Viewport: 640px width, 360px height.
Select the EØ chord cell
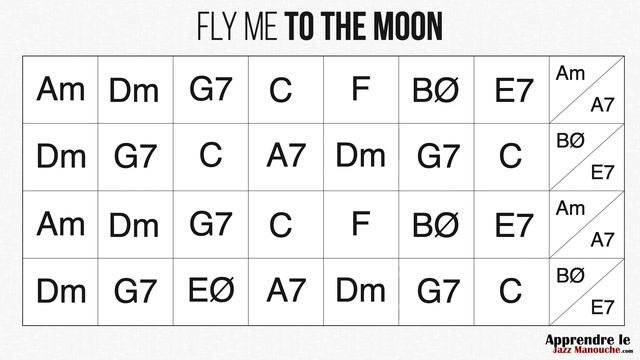coord(211,292)
